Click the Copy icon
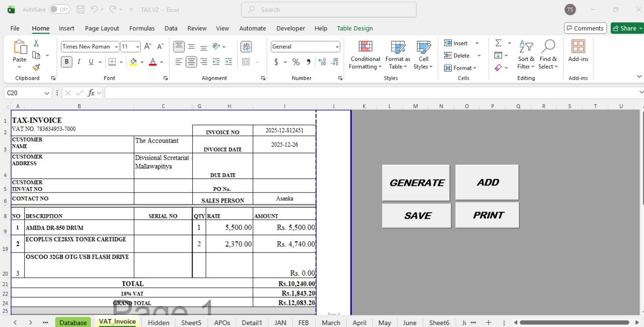 [x=36, y=55]
